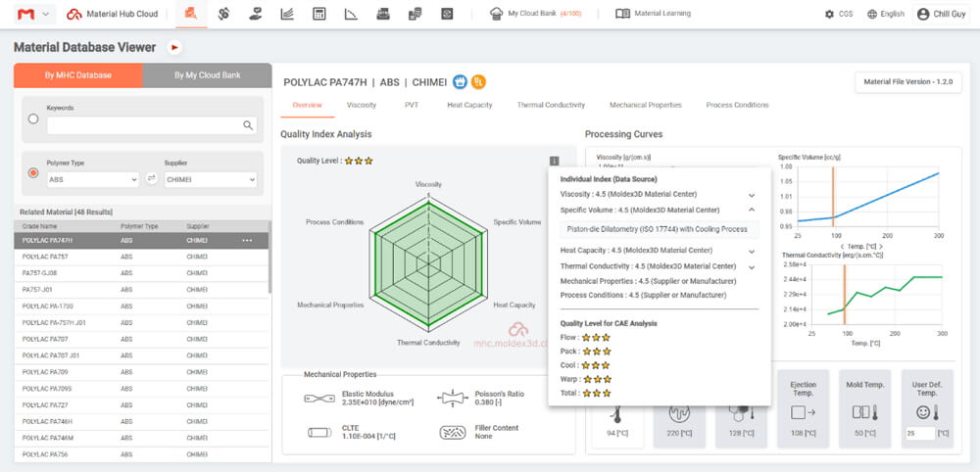Click the descending curve graph icon

tap(351, 14)
